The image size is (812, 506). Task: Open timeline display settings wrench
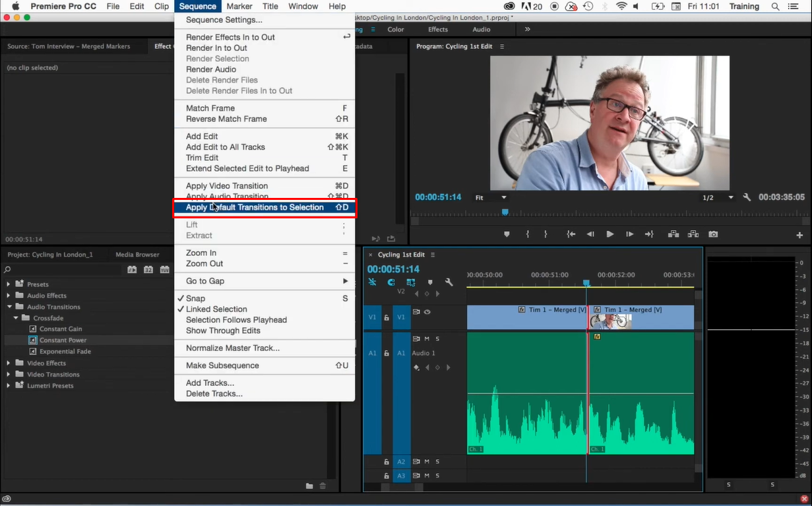449,282
